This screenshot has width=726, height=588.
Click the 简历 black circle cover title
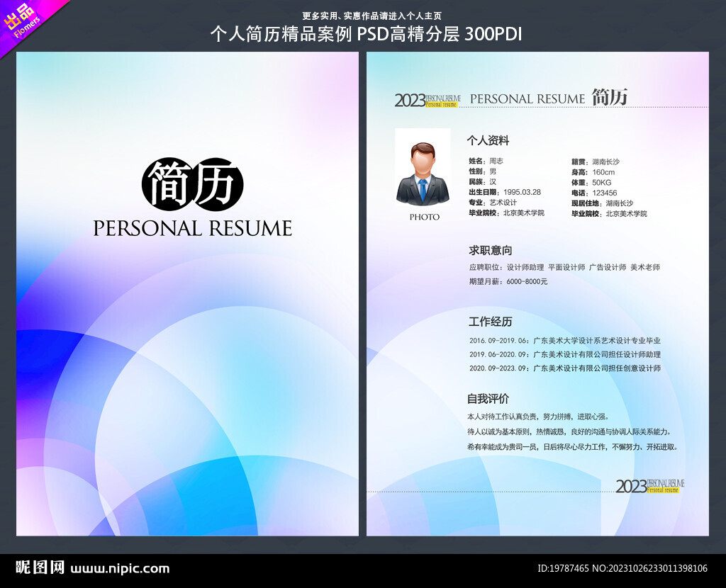[x=193, y=184]
